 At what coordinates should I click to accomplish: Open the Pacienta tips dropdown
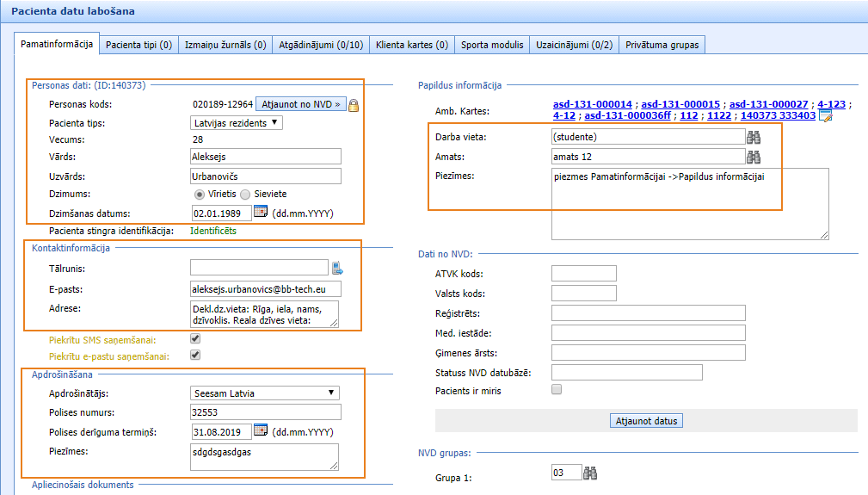click(237, 123)
